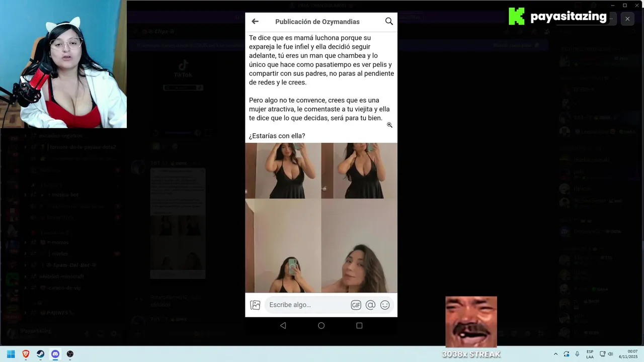Open the network display tray icon
Image resolution: width=644 pixels, height=362 pixels.
coord(602,354)
